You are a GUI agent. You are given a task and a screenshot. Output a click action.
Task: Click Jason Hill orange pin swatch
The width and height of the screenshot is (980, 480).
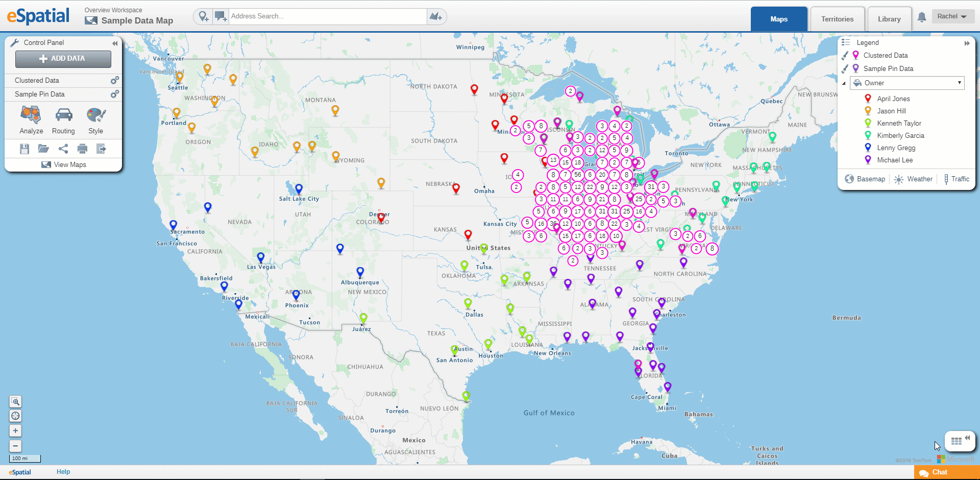[x=868, y=110]
